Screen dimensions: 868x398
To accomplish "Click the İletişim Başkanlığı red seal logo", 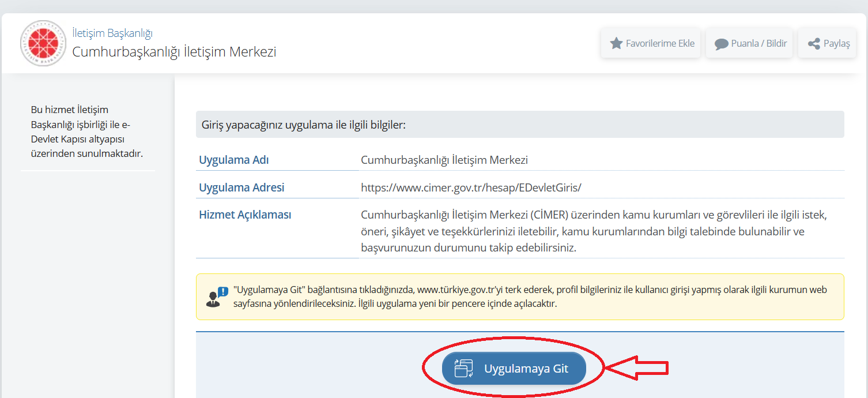I will (x=43, y=43).
